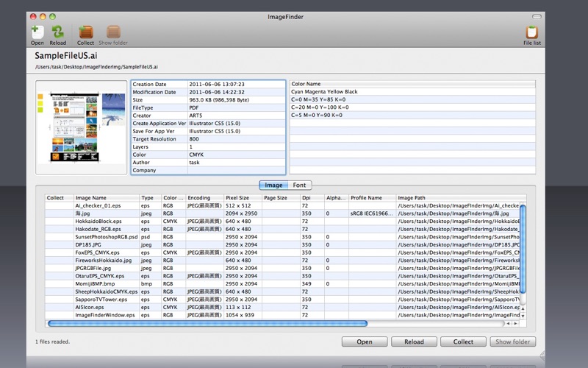Click the Show folder toolbar icon
The height and width of the screenshot is (368, 588).
pyautogui.click(x=113, y=35)
